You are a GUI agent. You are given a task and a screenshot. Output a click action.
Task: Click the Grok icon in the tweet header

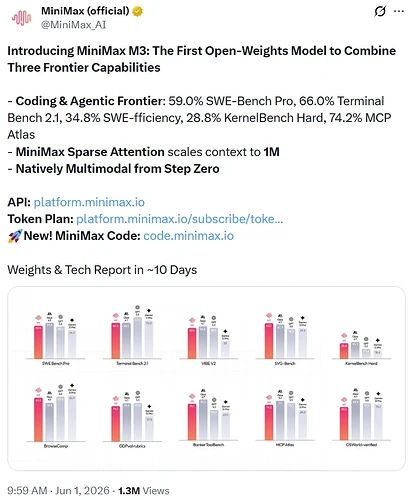click(380, 11)
